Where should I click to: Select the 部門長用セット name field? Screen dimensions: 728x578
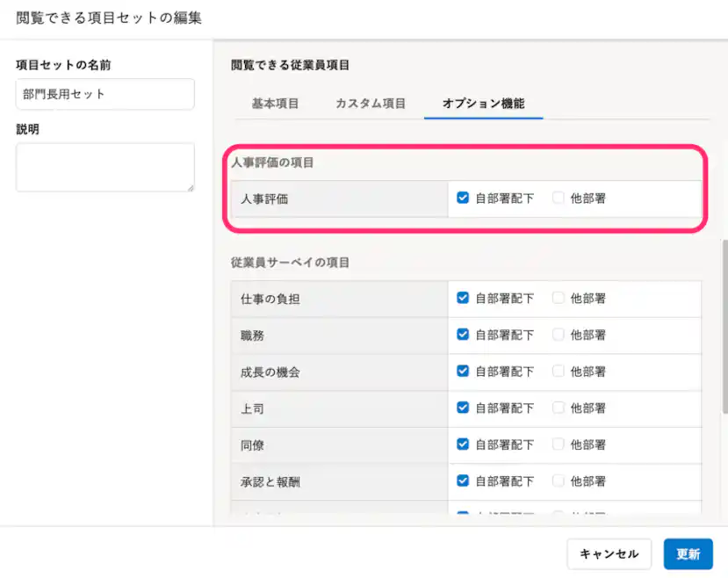105,94
